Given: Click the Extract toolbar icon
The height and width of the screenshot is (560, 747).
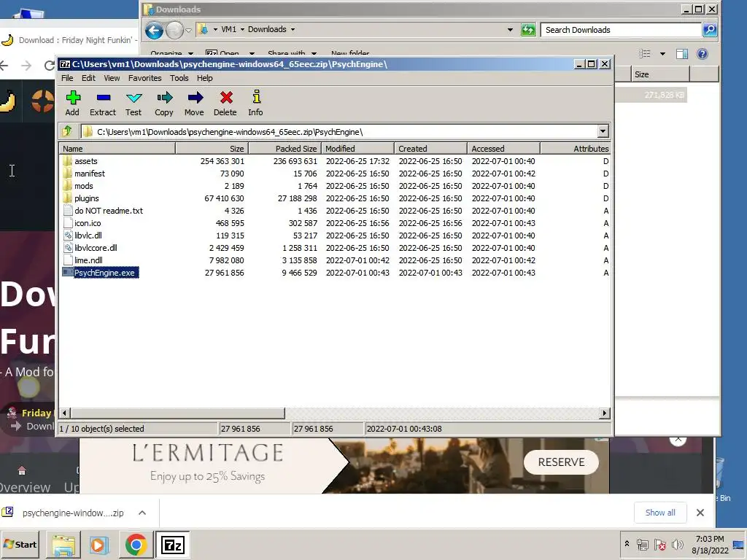Looking at the screenshot, I should (x=103, y=103).
